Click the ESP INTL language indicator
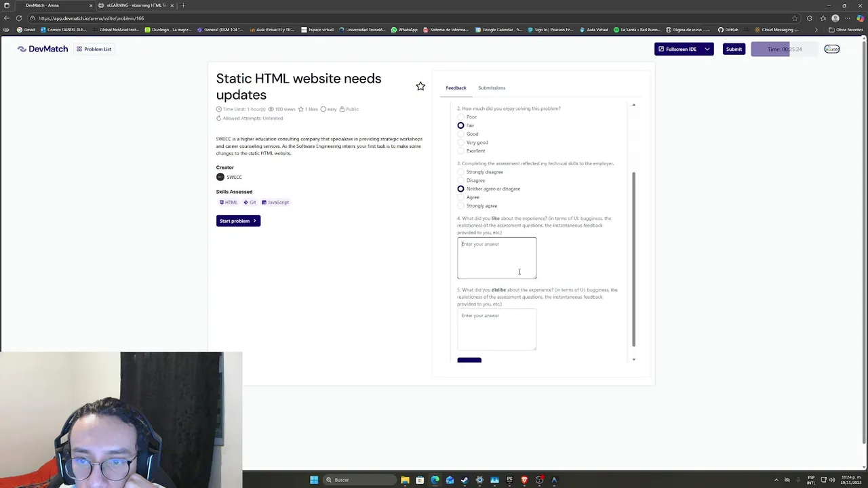Screen dimensions: 868x488 coord(811,480)
